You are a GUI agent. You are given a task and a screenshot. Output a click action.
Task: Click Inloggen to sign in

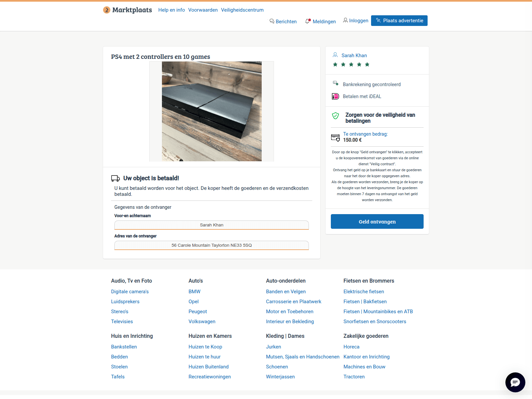(x=359, y=21)
